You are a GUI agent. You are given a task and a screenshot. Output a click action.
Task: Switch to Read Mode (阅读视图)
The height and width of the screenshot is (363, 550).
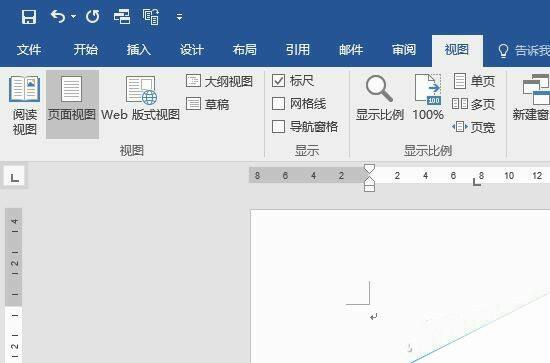click(25, 105)
